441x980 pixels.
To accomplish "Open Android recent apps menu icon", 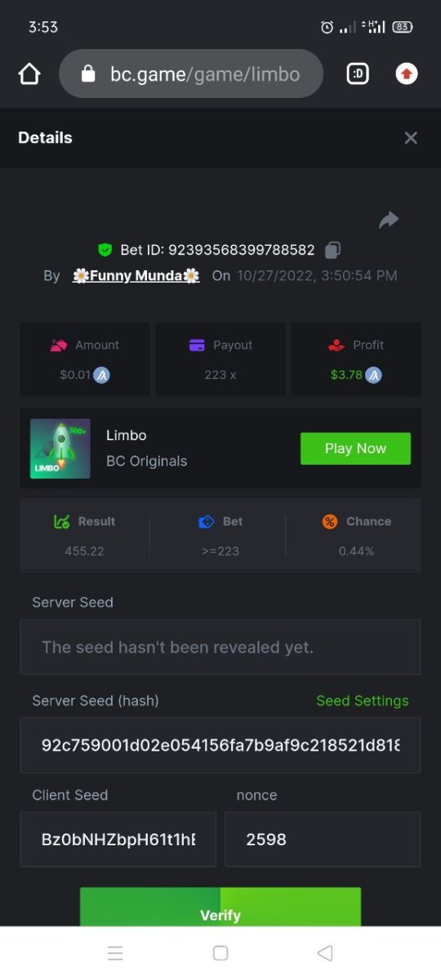I will click(x=115, y=953).
